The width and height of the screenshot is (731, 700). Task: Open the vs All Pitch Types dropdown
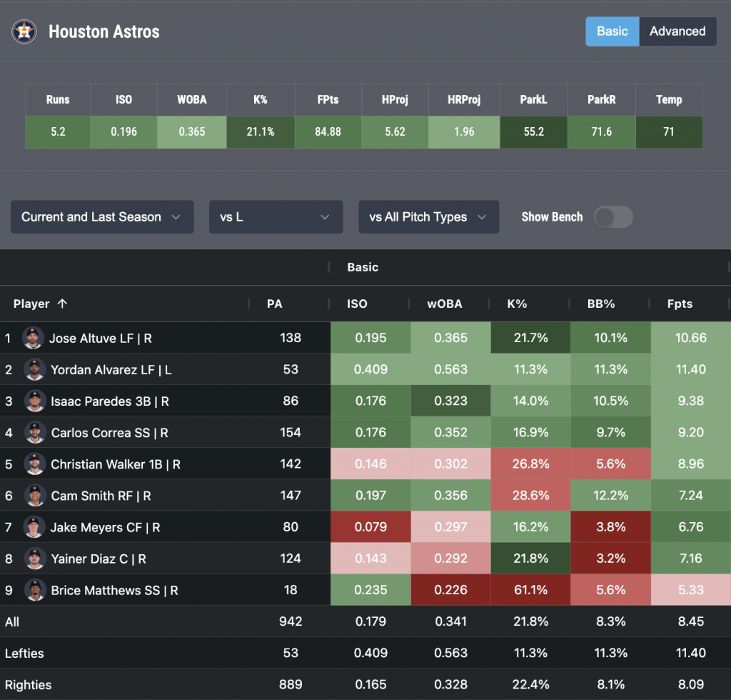coord(428,217)
